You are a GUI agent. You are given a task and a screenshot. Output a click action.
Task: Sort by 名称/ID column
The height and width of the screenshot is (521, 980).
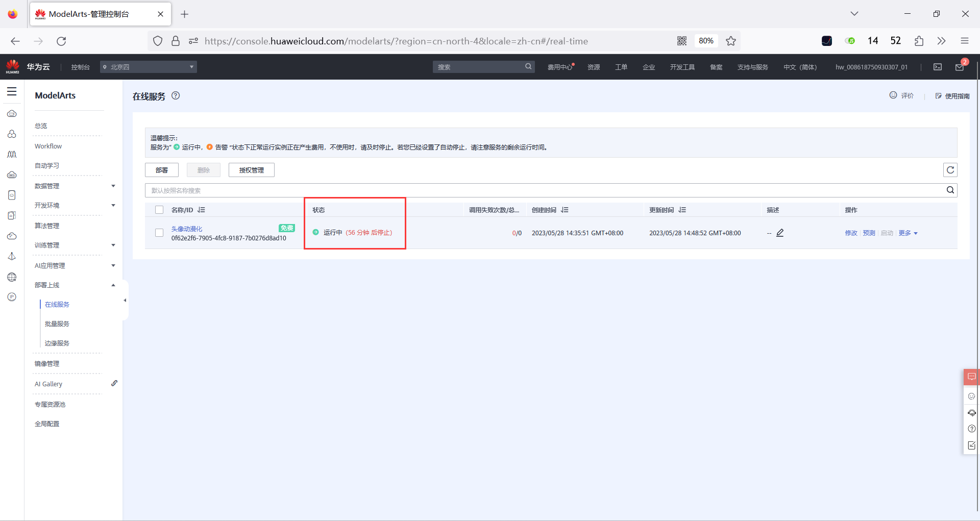click(201, 210)
